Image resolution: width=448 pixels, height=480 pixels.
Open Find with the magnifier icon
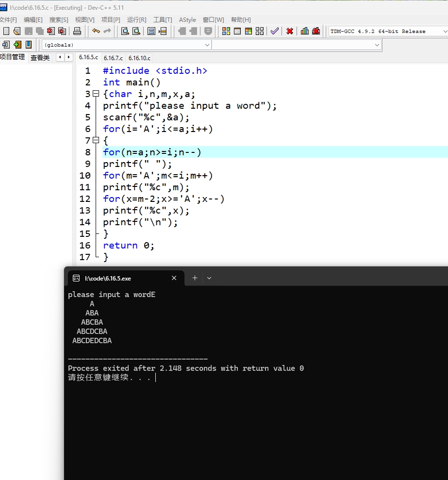coord(125,31)
